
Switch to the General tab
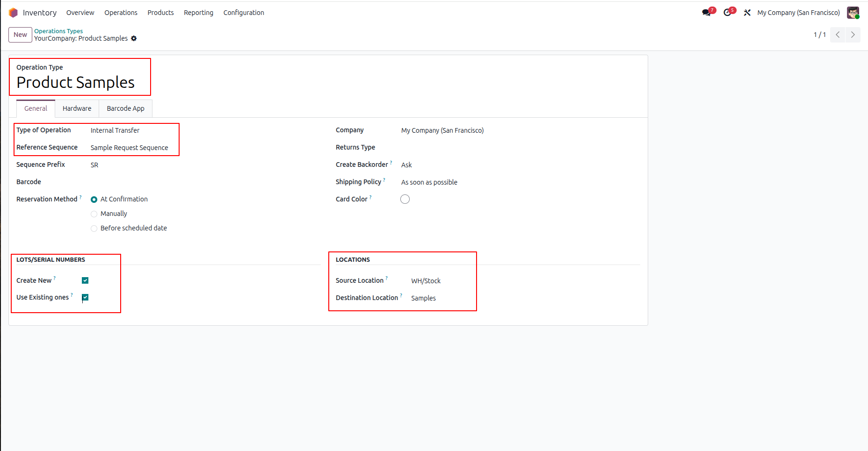coord(36,108)
